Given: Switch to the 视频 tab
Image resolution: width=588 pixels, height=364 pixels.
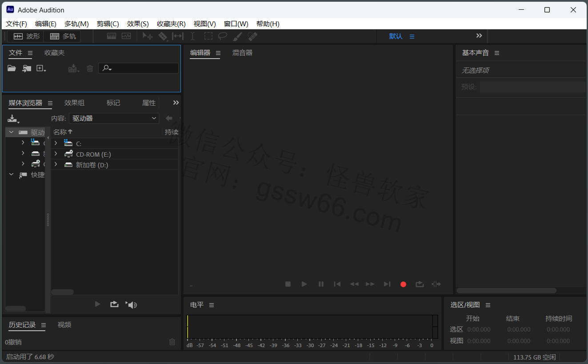Looking at the screenshot, I should pos(64,324).
